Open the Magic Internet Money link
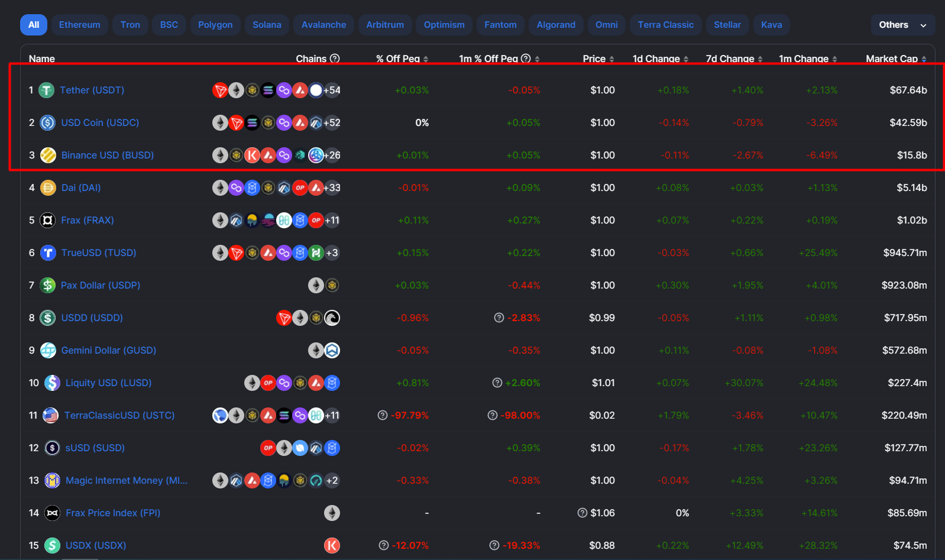This screenshot has width=945, height=560. click(x=127, y=481)
